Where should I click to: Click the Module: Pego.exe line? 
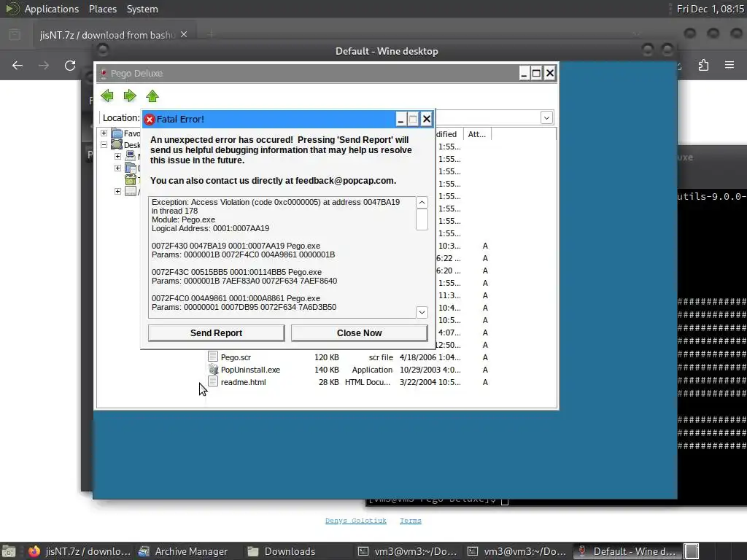(x=183, y=219)
